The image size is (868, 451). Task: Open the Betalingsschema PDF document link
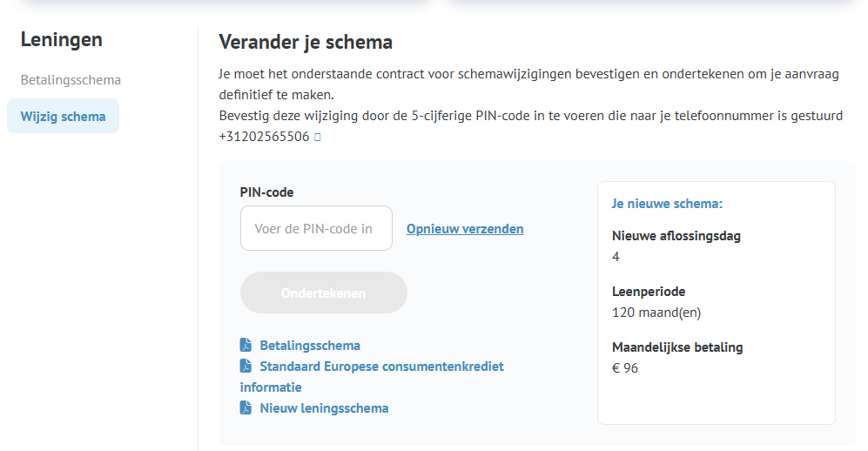pyautogui.click(x=310, y=346)
